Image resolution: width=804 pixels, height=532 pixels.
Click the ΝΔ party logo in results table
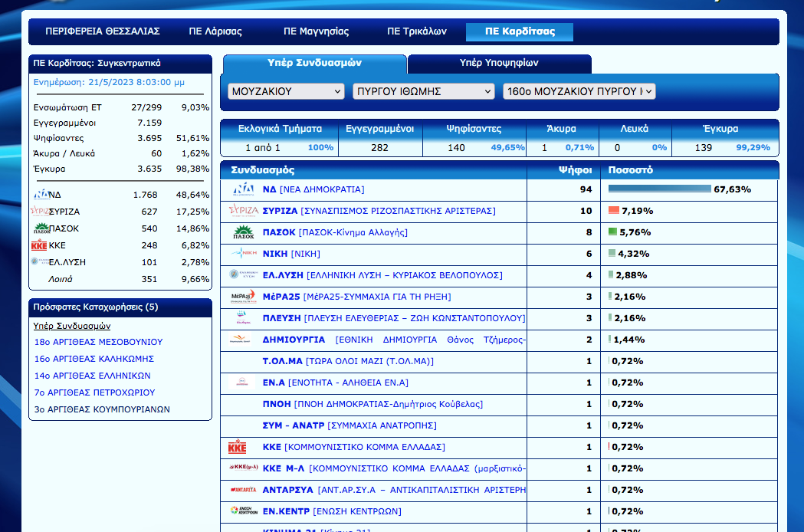coord(244,189)
